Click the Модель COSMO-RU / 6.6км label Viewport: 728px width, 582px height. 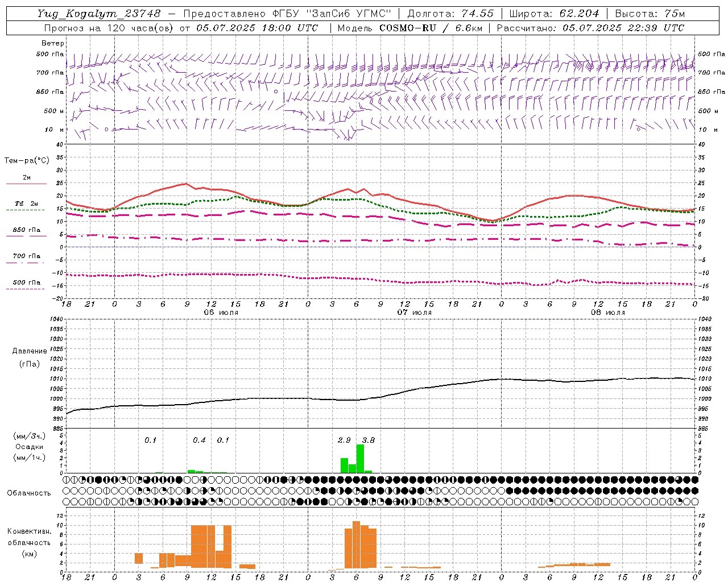tap(409, 28)
